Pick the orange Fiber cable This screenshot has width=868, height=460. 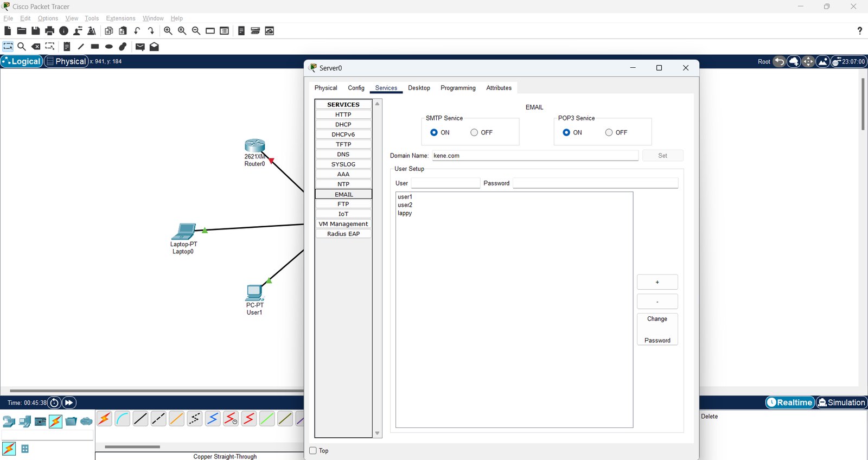point(176,419)
